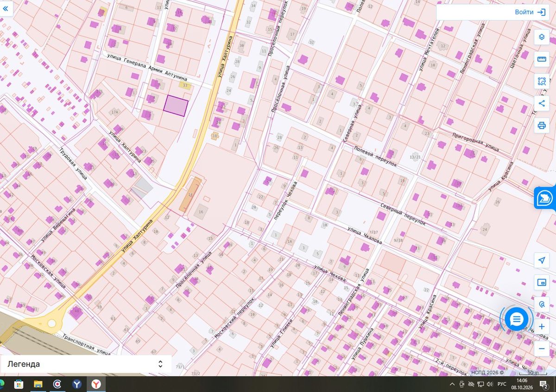Viewport: 556px width, 392px height.
Task: Click Войти to sign in
Action: tap(530, 13)
